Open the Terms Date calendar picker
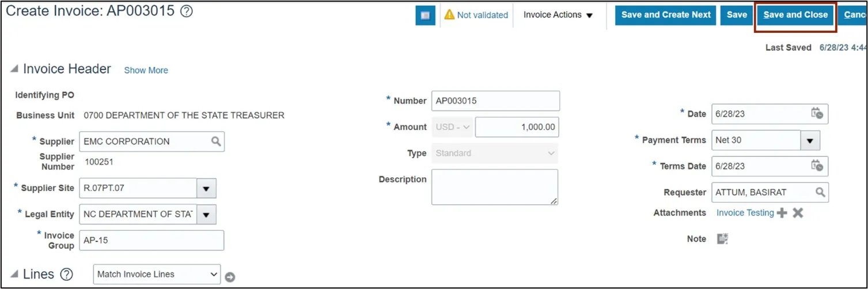The image size is (868, 289). coord(817,166)
